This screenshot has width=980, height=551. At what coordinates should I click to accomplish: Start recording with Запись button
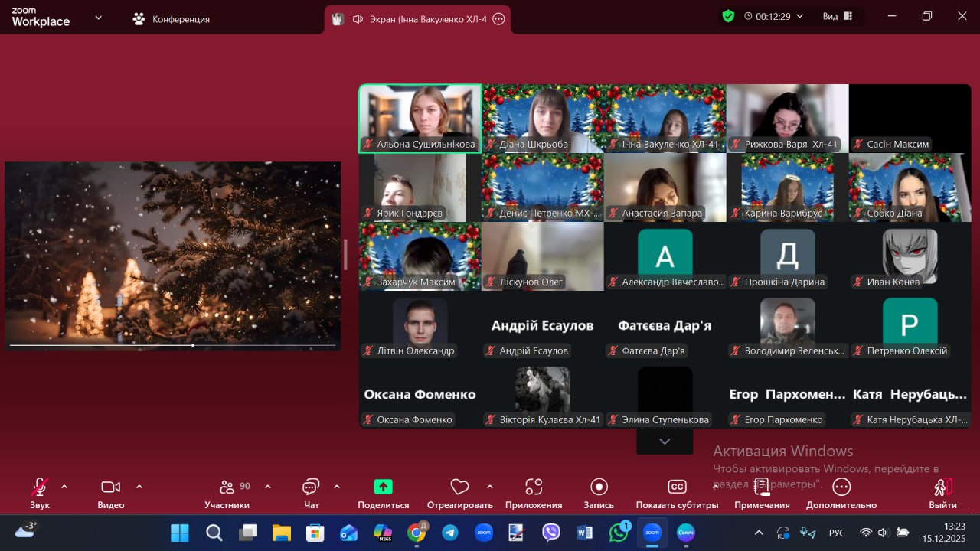tap(599, 487)
